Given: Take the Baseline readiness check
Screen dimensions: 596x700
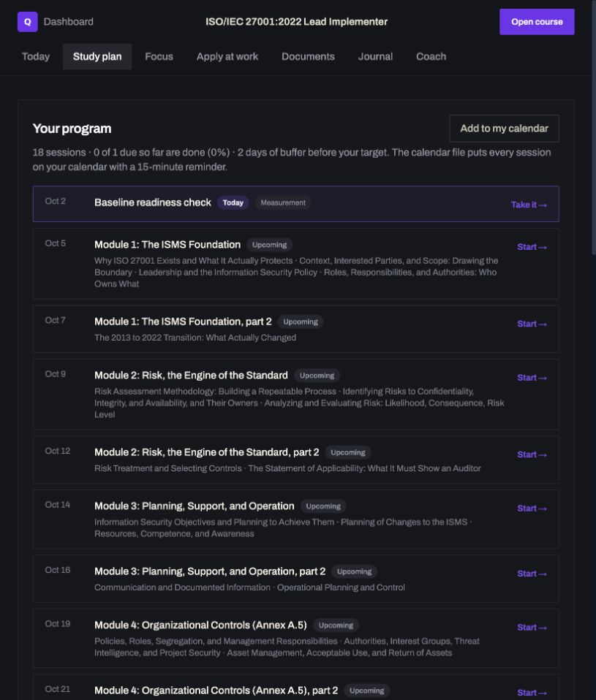Looking at the screenshot, I should click(529, 205).
